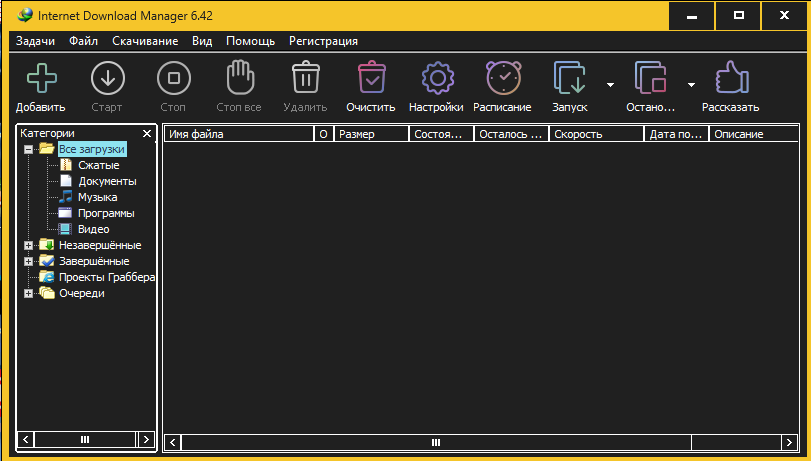Open the Помощь menu
The image size is (811, 461).
coord(250,41)
